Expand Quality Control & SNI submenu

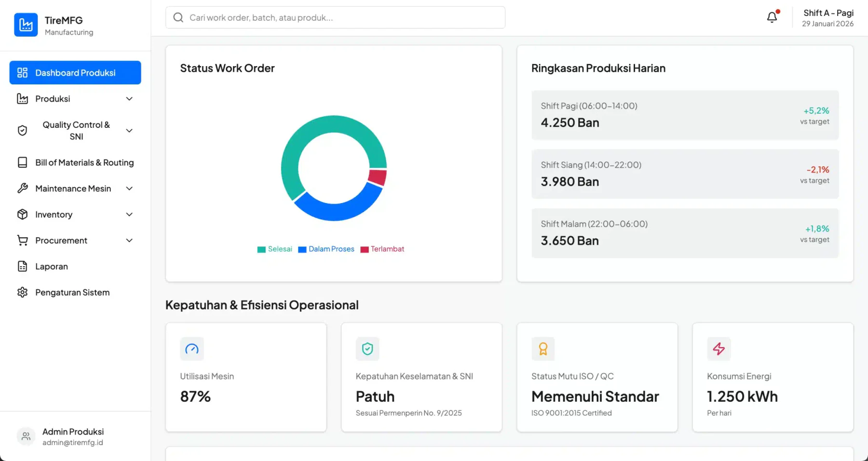[129, 131]
